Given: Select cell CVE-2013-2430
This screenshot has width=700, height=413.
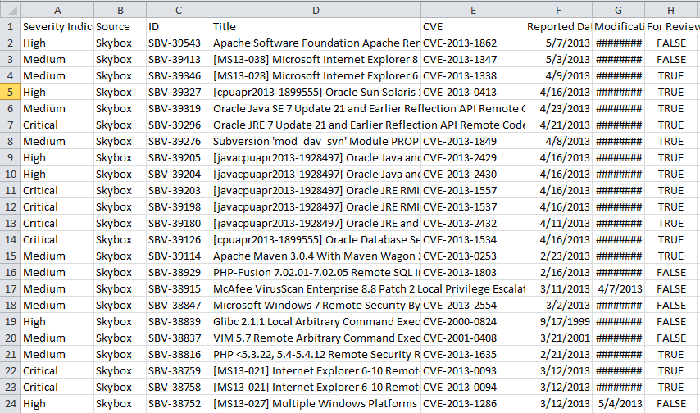Looking at the screenshot, I should pyautogui.click(x=473, y=174).
